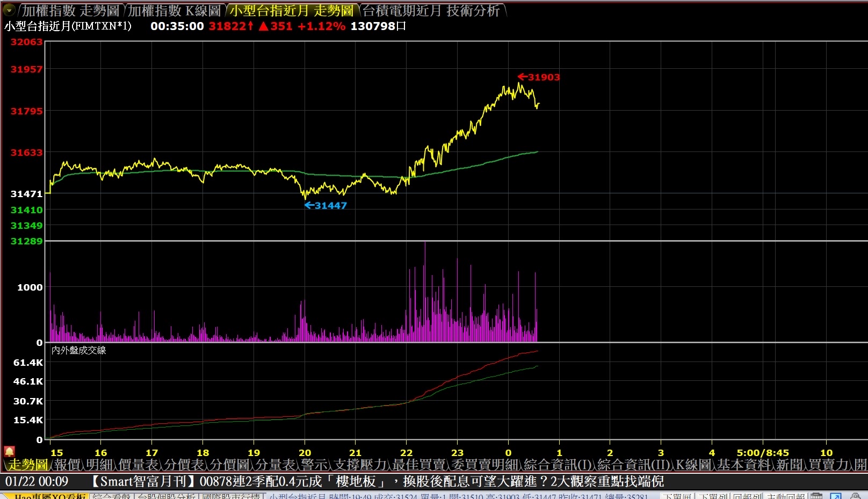Open the 分量表 bottom tab
Screen dimensions: 868x499
click(276, 465)
